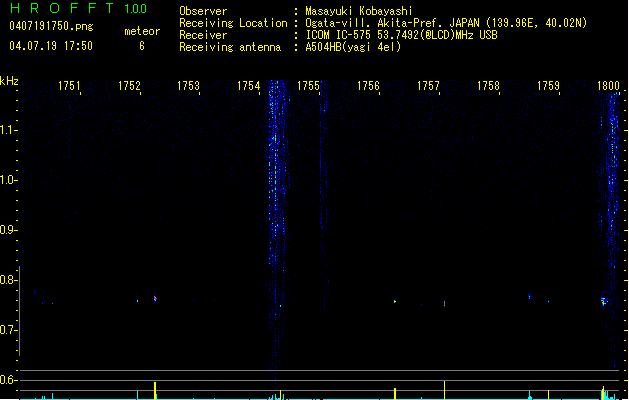
Task: Click the 1756 time axis marker
Action: pos(368,86)
